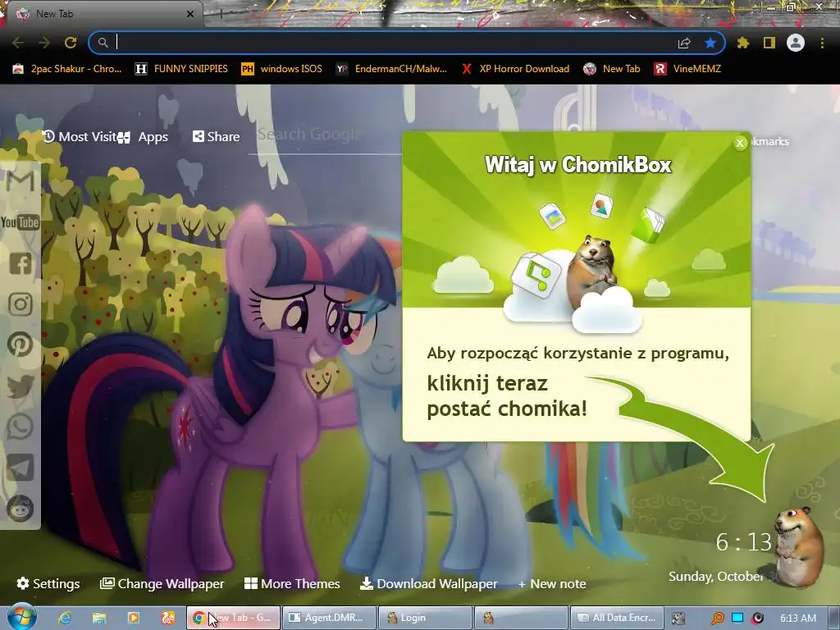
Task: Click the hamster character near the clock
Action: [799, 547]
